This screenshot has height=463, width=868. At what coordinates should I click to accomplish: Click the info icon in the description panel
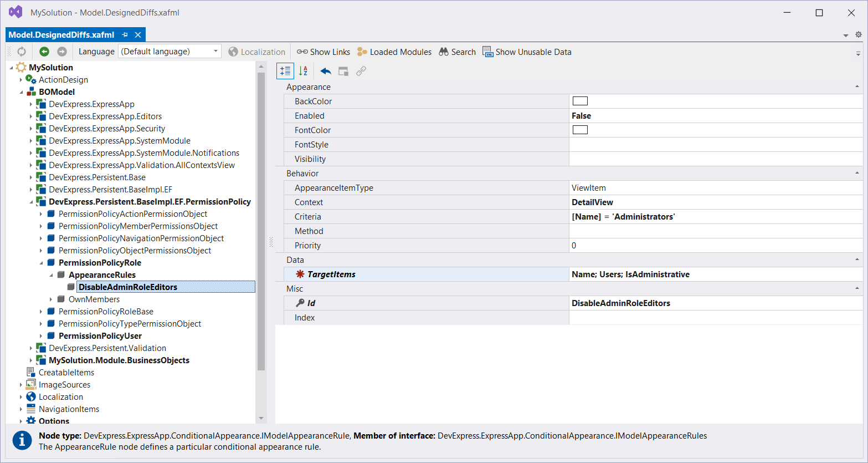pyautogui.click(x=22, y=441)
